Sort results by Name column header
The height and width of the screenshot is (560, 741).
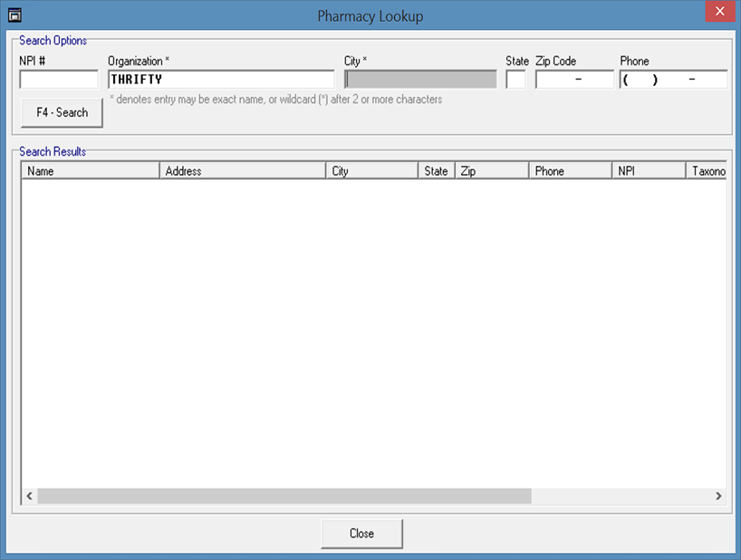click(x=90, y=171)
